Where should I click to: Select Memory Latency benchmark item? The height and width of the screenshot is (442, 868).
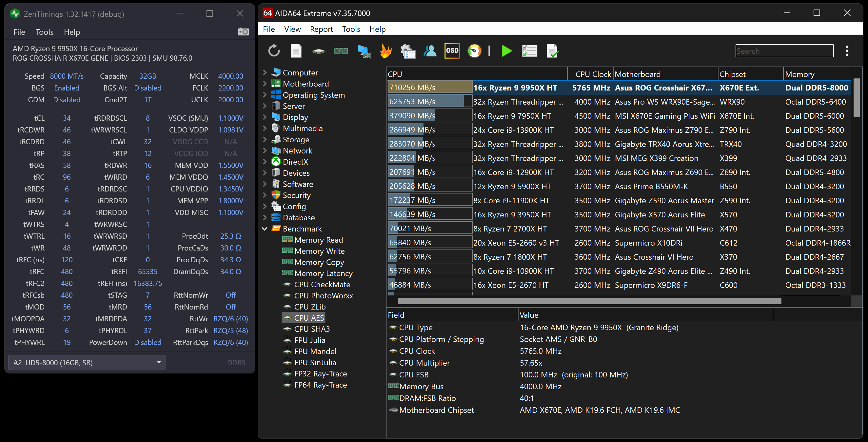[x=323, y=273]
